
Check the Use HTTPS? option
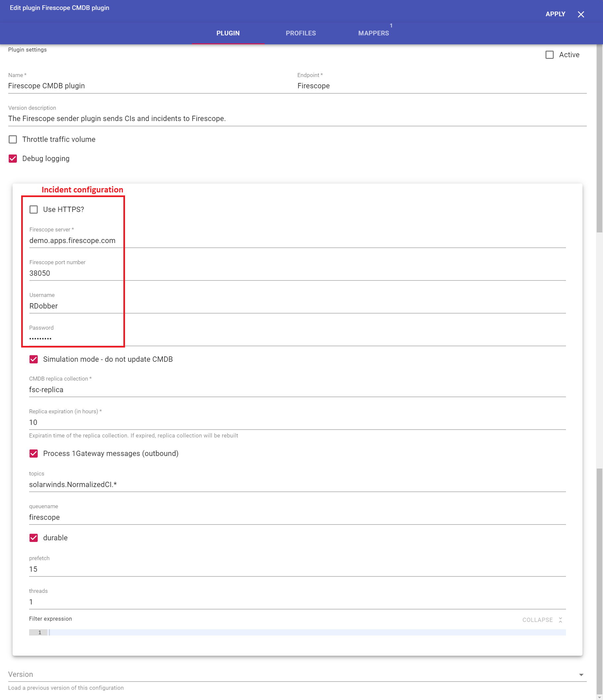(x=33, y=209)
